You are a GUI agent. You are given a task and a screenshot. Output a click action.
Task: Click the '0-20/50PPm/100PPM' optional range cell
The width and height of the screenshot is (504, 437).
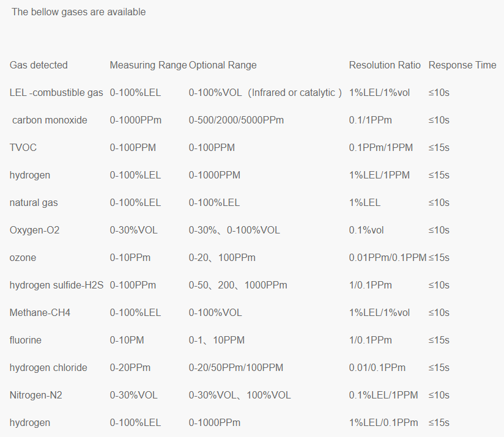(235, 367)
